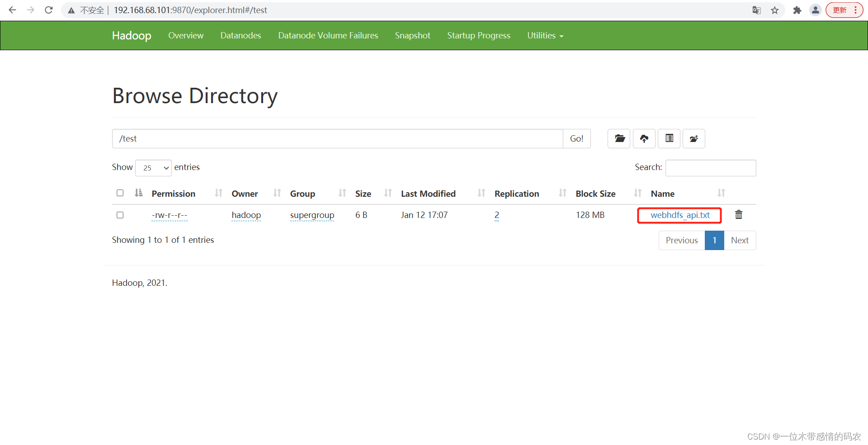Open the webhdfs_api.txt file link
Viewport: 868px width, 445px height.
(x=680, y=215)
